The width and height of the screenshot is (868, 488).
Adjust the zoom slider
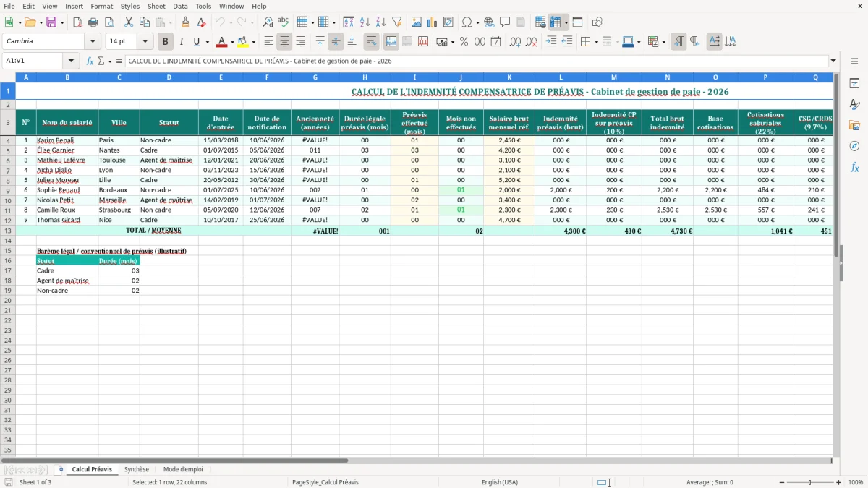(x=809, y=482)
